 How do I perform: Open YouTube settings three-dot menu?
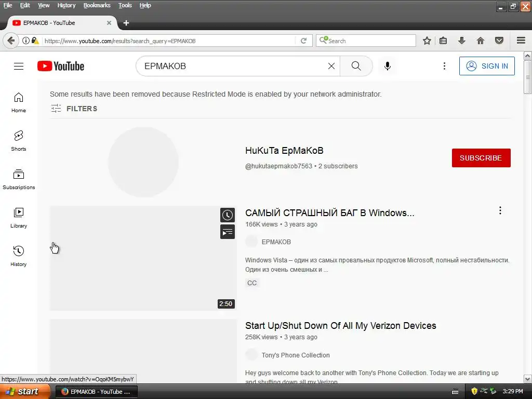click(x=445, y=66)
